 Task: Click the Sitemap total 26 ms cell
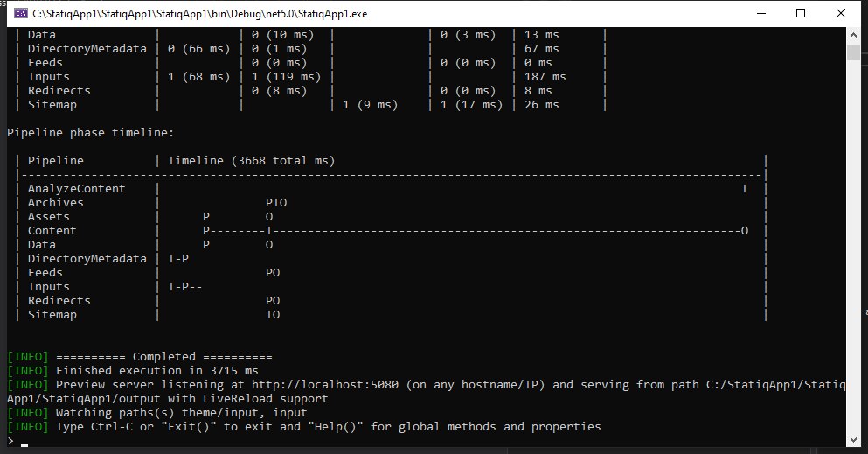point(541,105)
